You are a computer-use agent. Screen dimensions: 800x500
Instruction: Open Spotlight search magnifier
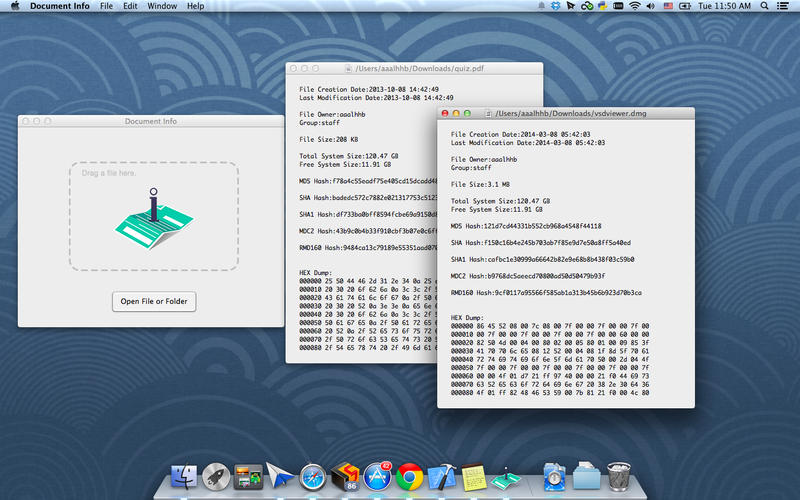tap(764, 6)
